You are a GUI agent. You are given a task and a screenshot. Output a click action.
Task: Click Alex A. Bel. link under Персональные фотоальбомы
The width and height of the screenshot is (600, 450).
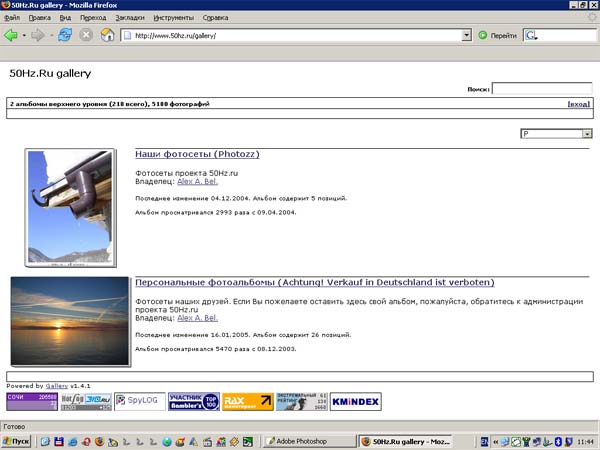click(197, 318)
